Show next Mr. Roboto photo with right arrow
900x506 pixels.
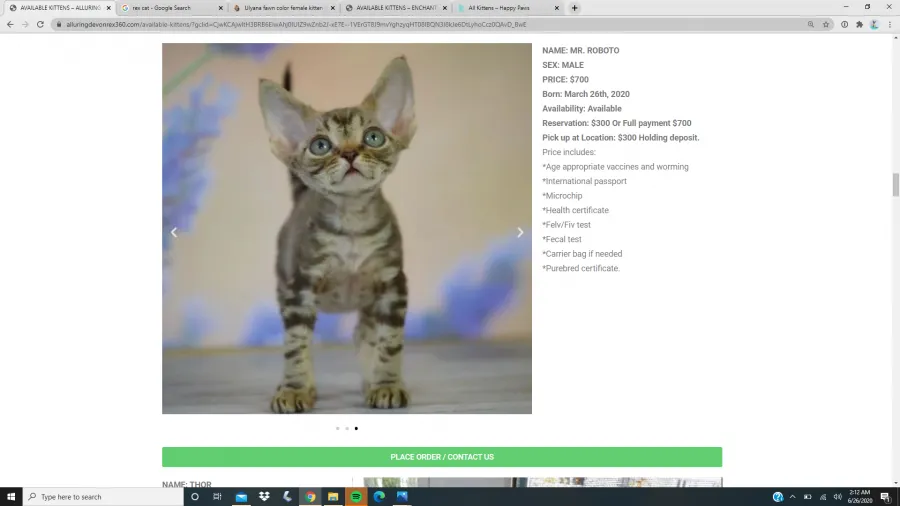[x=520, y=232]
